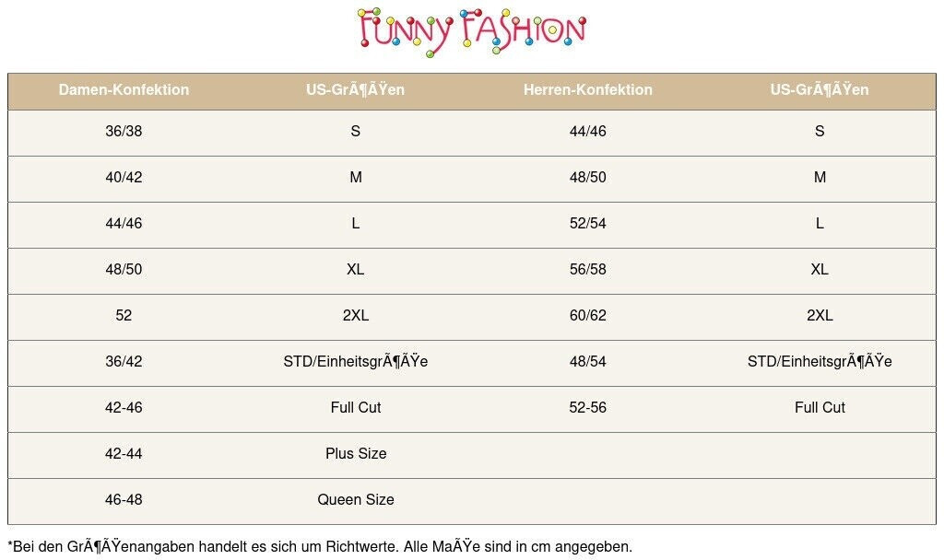Select the 48/54 size cell
The image size is (944, 560).
click(x=588, y=362)
